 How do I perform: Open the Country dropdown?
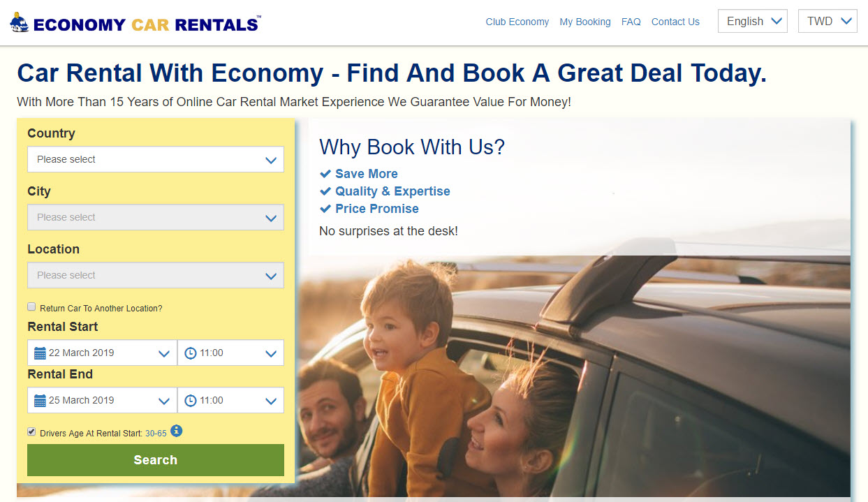(x=155, y=159)
